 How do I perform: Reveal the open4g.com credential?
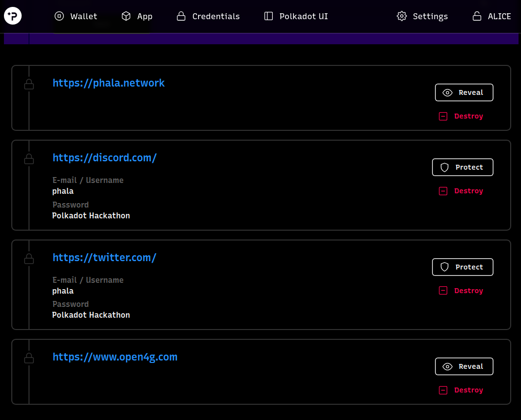(464, 366)
